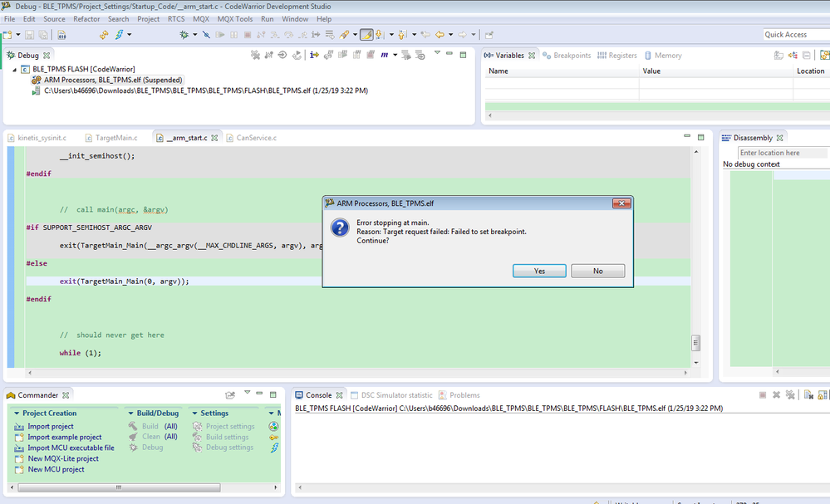Image resolution: width=830 pixels, height=504 pixels.
Task: Collapse the Build/Debug section in Commander
Action: pyautogui.click(x=130, y=413)
